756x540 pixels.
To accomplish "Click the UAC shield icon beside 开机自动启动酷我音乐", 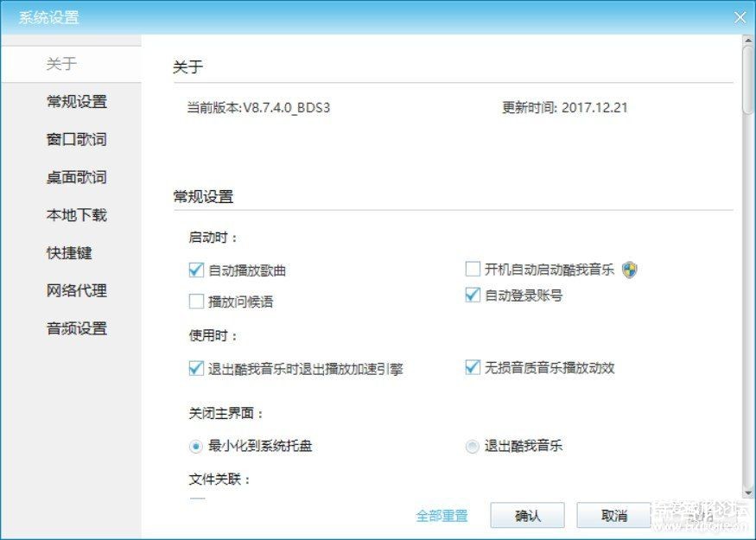I will click(629, 270).
